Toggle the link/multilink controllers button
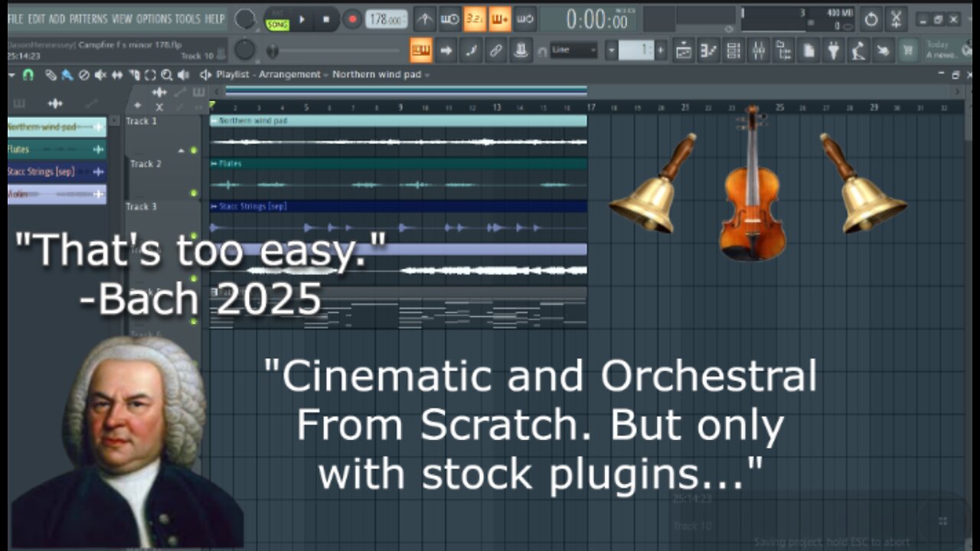This screenshot has width=980, height=551. point(496,51)
